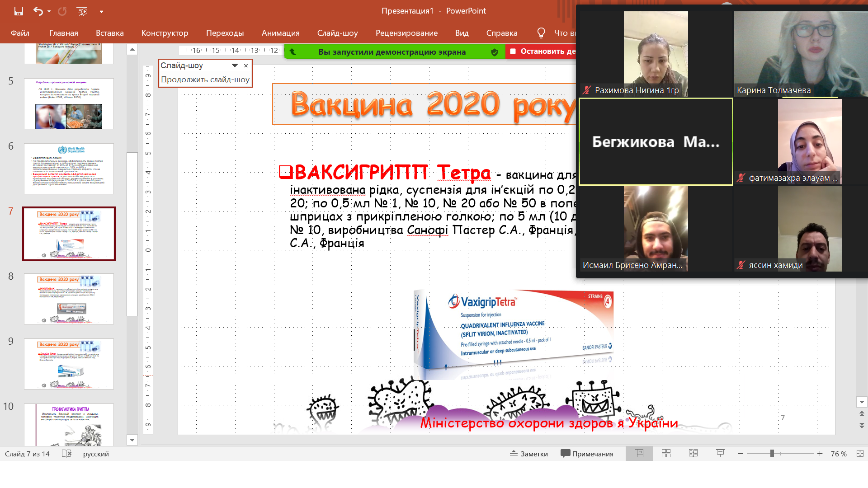The height and width of the screenshot is (488, 868).
Task: Click zoom in plus button
Action: (820, 453)
